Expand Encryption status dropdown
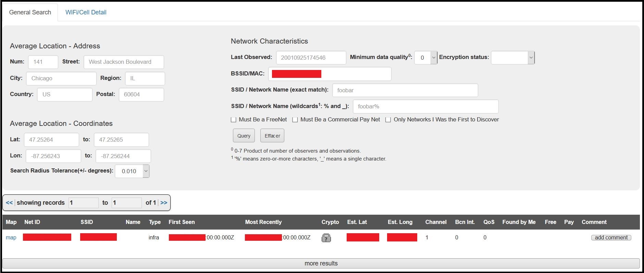 point(512,58)
